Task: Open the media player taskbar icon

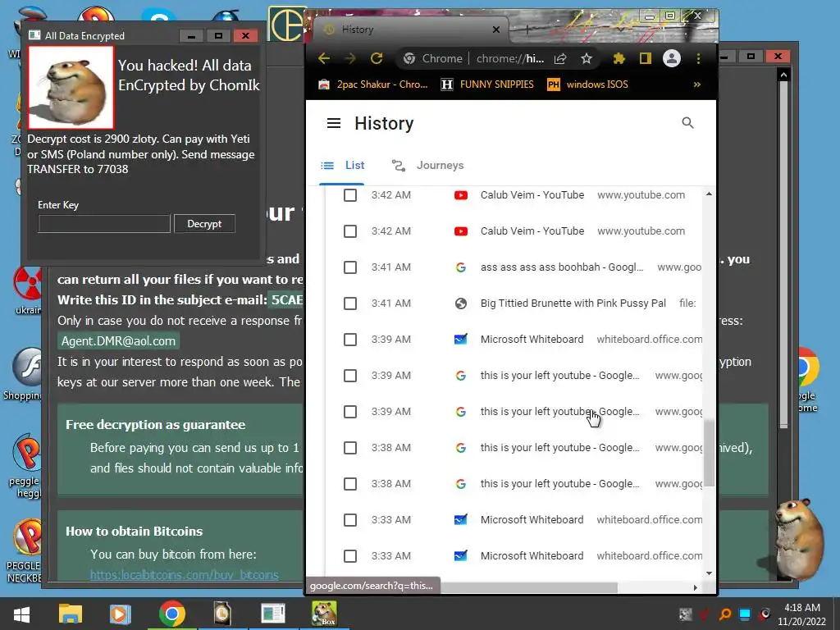Action: [x=120, y=614]
